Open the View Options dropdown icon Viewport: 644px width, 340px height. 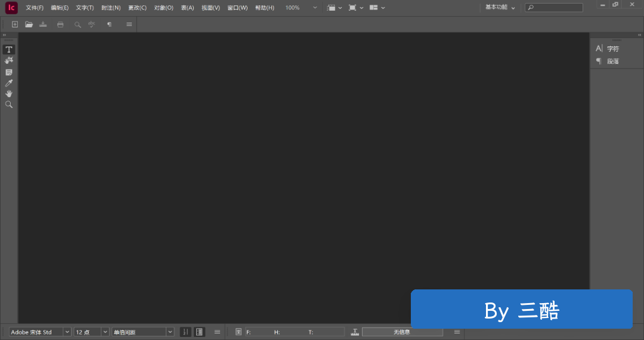(335, 8)
